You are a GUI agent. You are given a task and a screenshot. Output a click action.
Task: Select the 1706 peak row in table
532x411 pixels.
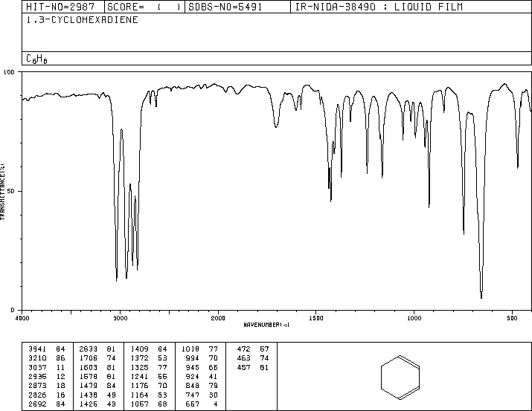coord(97,358)
